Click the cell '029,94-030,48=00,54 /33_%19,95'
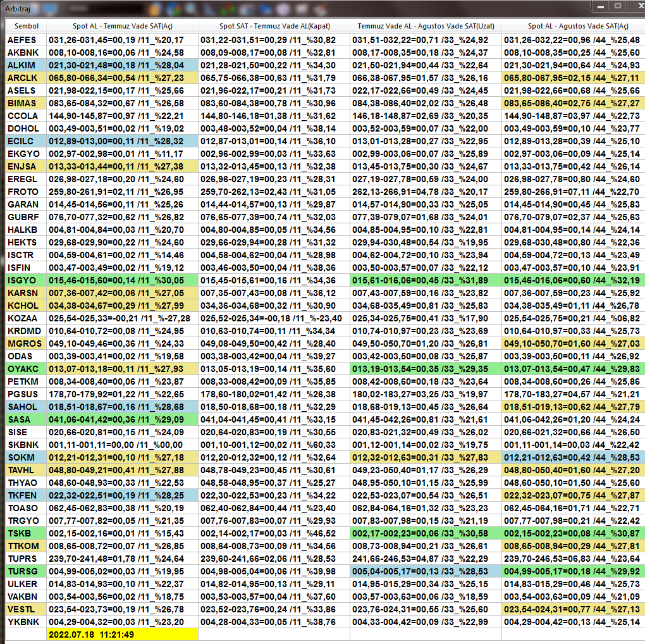Image resolution: width=645 pixels, height=644 pixels. [x=426, y=243]
